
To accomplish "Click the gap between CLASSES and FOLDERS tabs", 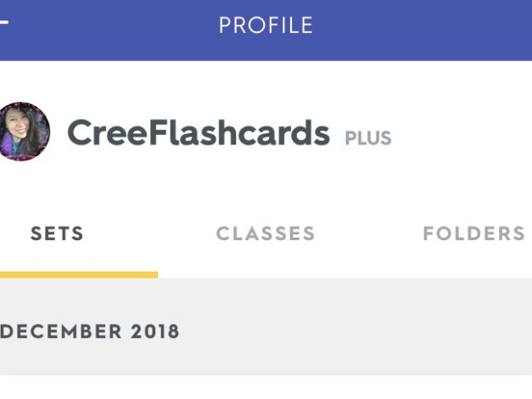I will coord(369,234).
